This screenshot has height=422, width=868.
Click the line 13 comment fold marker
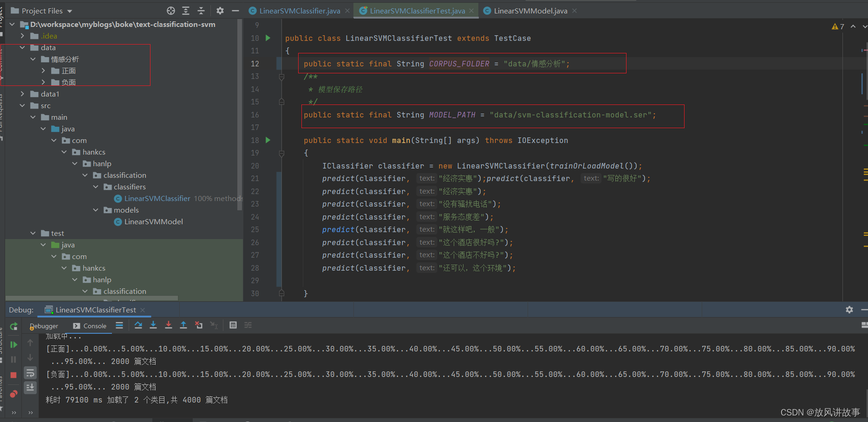click(x=281, y=77)
